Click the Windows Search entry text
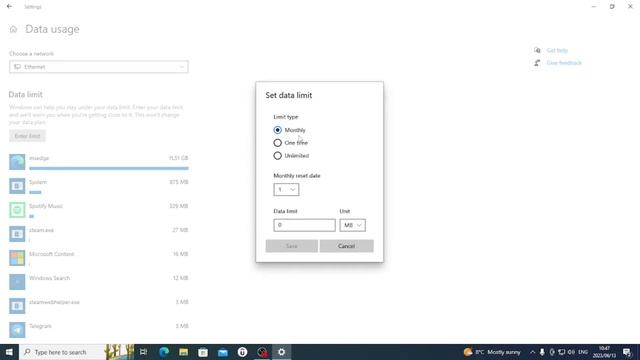 (49, 278)
